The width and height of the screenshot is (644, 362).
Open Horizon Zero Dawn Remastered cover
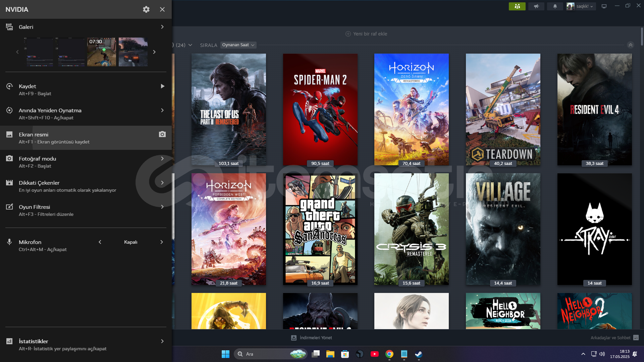(x=412, y=109)
